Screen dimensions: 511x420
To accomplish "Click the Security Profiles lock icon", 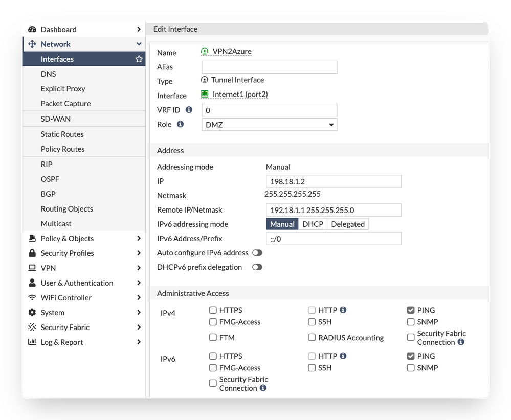I will (32, 253).
